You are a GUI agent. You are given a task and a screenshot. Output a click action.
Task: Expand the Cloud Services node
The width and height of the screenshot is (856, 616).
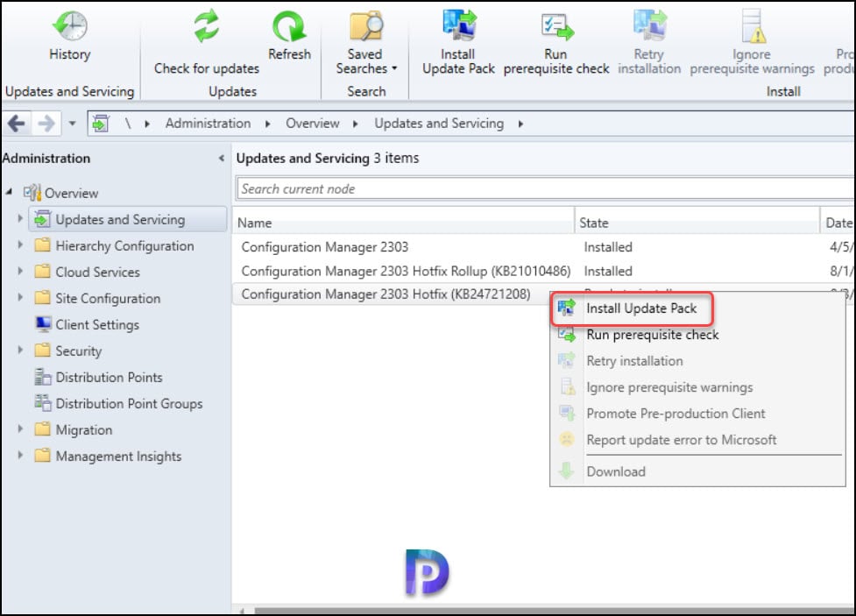pos(20,271)
